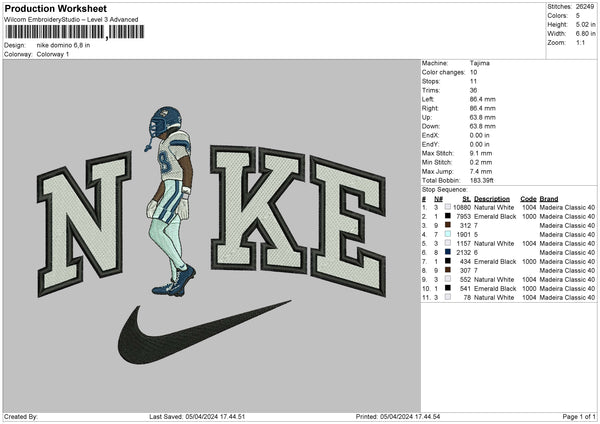Click the Width value '6.80 in'
The width and height of the screenshot is (600, 424).
[x=585, y=34]
